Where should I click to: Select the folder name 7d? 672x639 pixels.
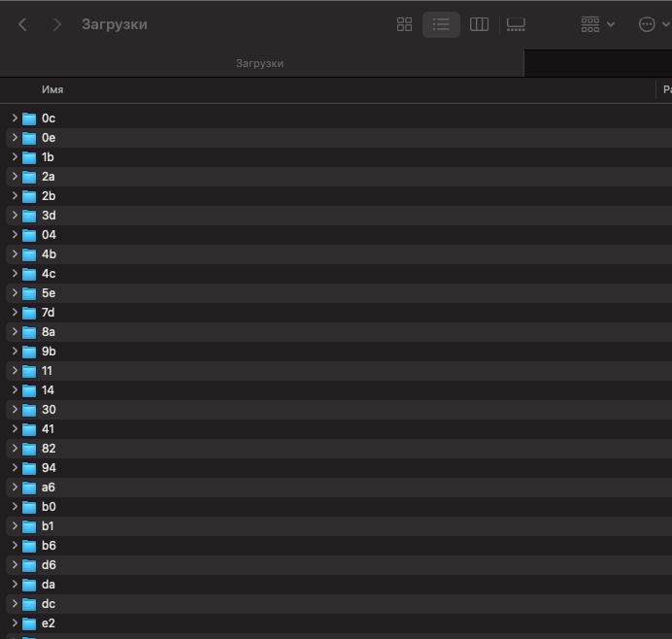pyautogui.click(x=48, y=313)
